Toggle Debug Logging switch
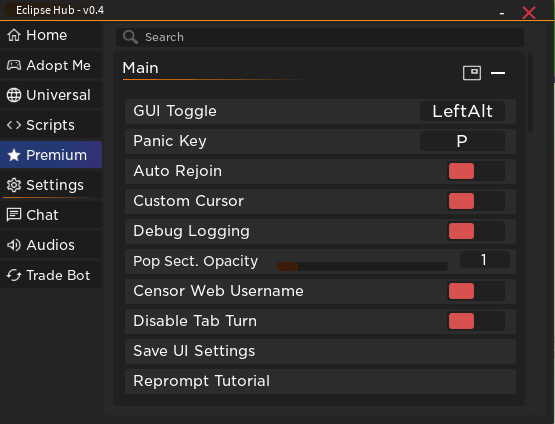The width and height of the screenshot is (555, 424). (x=476, y=231)
